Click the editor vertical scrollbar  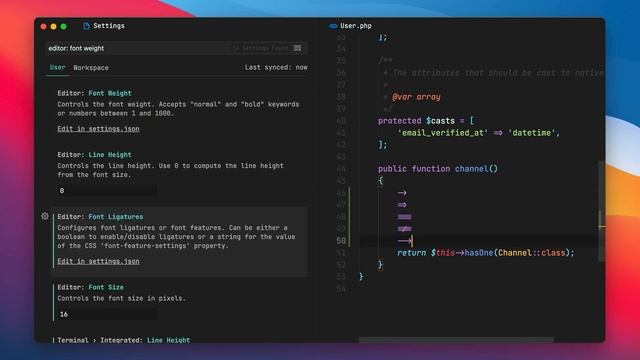pyautogui.click(x=601, y=211)
